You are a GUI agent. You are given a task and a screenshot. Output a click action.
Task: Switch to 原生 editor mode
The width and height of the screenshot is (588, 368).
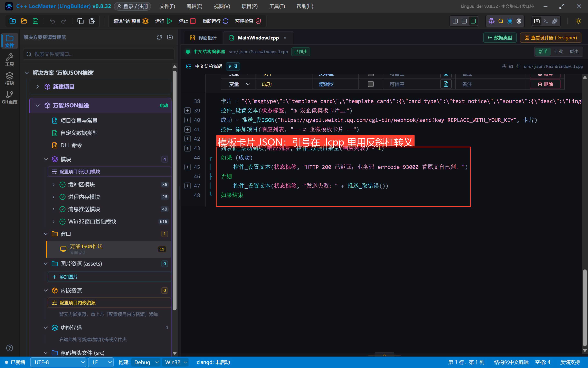[574, 52]
